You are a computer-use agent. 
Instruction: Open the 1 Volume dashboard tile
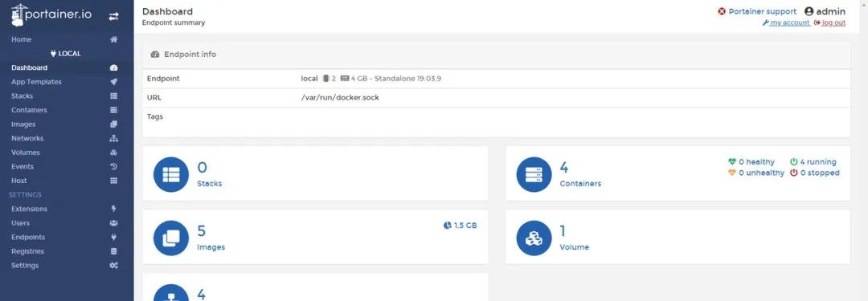coord(678,237)
